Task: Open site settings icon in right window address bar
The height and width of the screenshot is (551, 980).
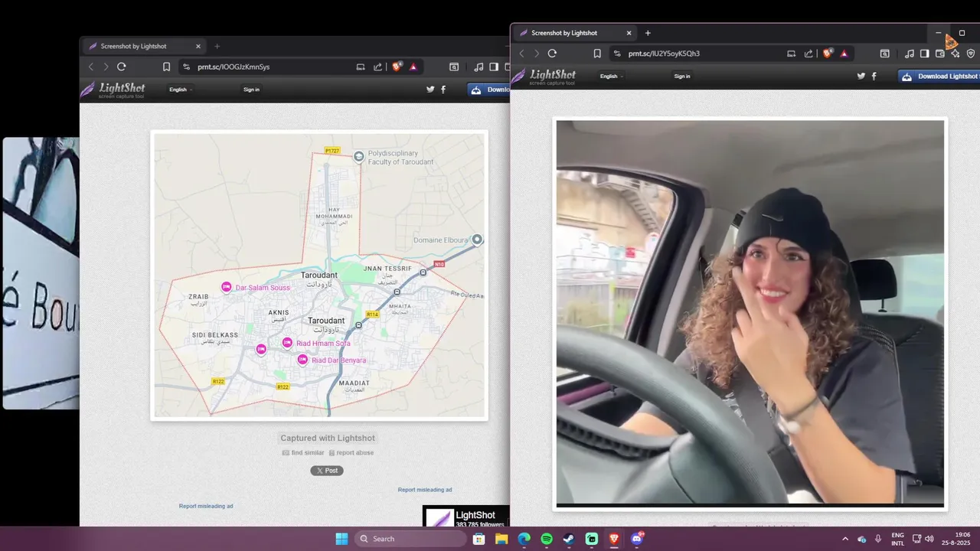Action: (616, 54)
